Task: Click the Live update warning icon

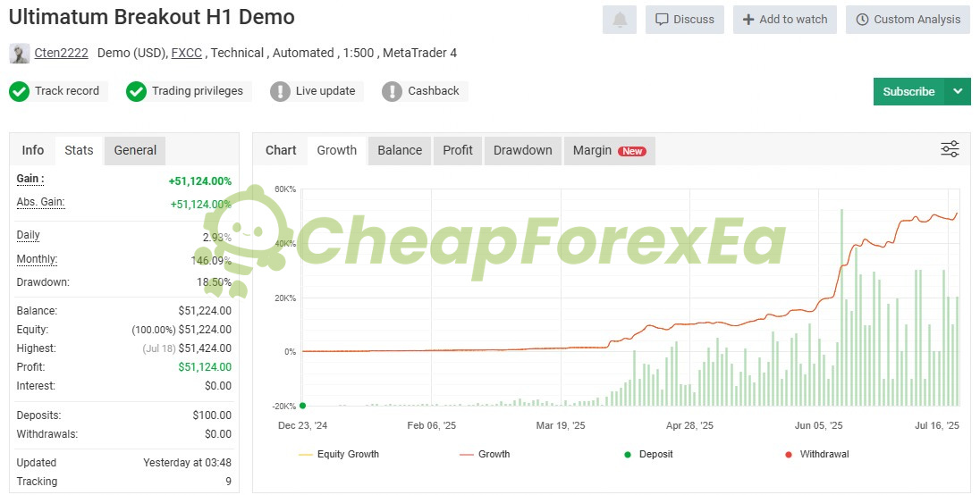Action: (x=280, y=92)
